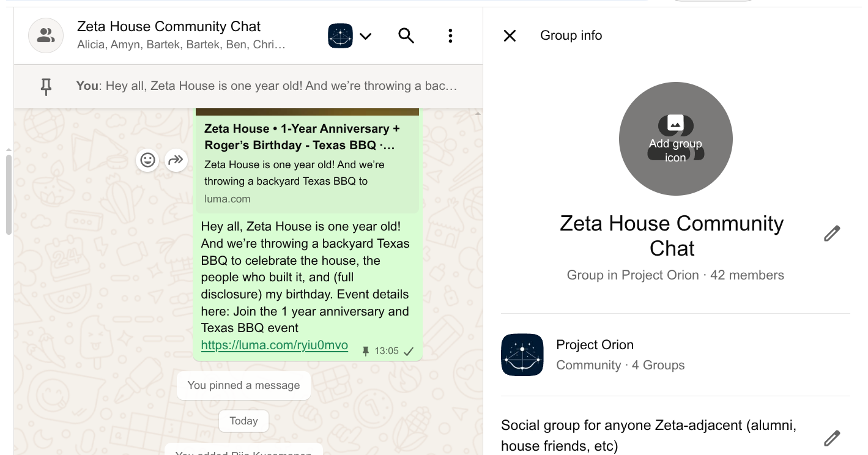This screenshot has height=455, width=868.
Task: Open the chat's three-dot menu
Action: coord(450,36)
